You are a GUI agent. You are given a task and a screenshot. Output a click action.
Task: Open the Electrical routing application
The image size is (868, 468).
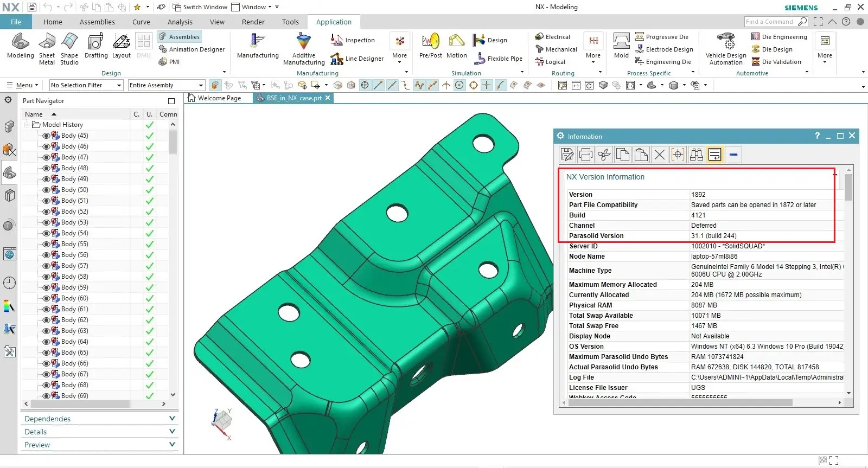click(552, 37)
